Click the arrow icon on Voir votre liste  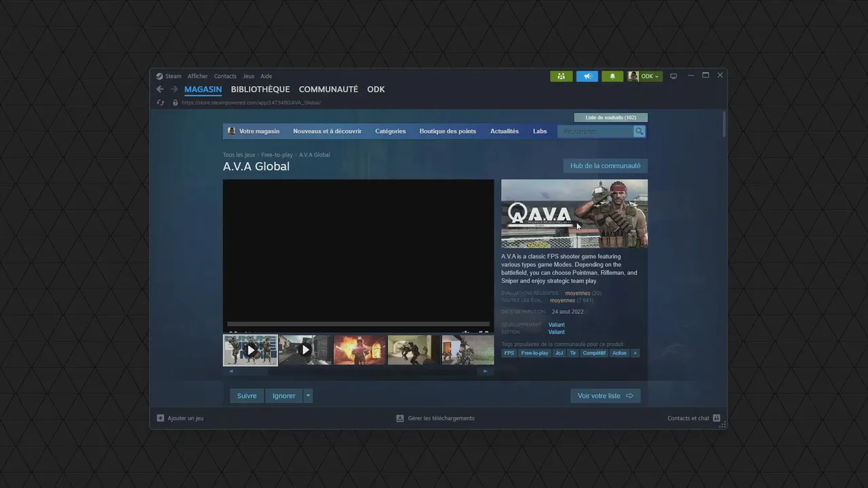tap(629, 396)
